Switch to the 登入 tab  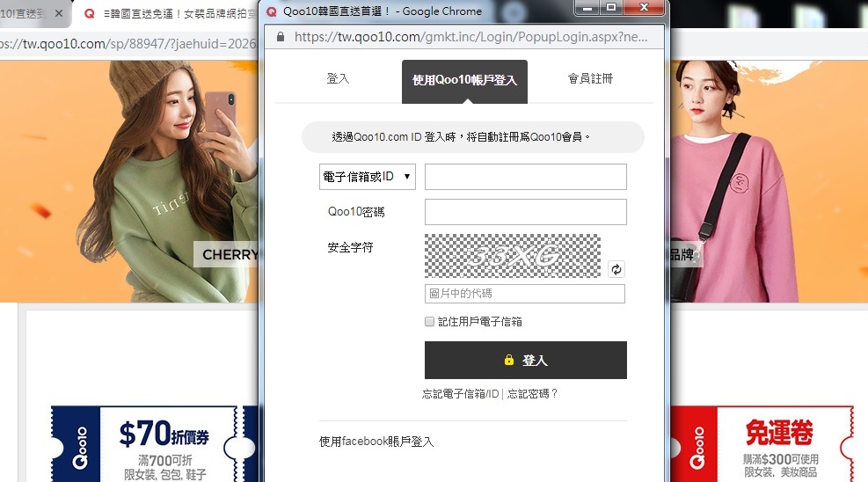tap(338, 78)
